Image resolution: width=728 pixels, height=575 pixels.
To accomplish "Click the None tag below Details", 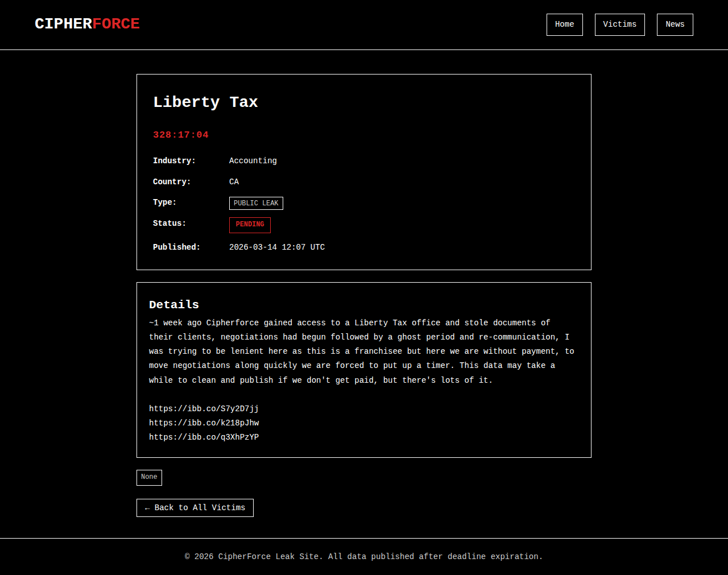I will [x=149, y=477].
